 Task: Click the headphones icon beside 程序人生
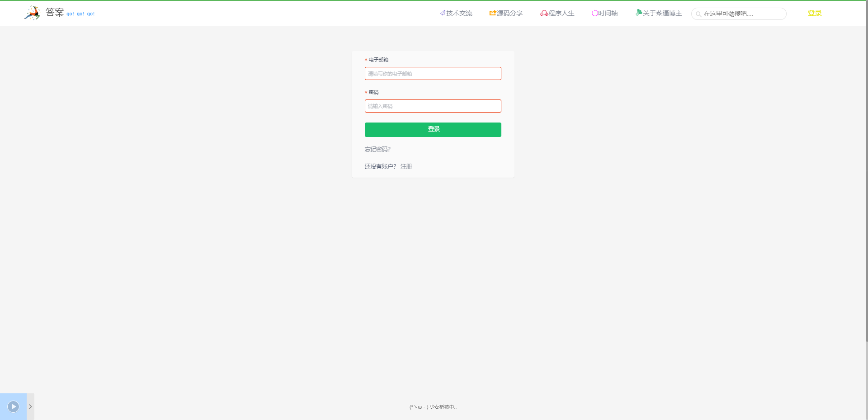[544, 14]
